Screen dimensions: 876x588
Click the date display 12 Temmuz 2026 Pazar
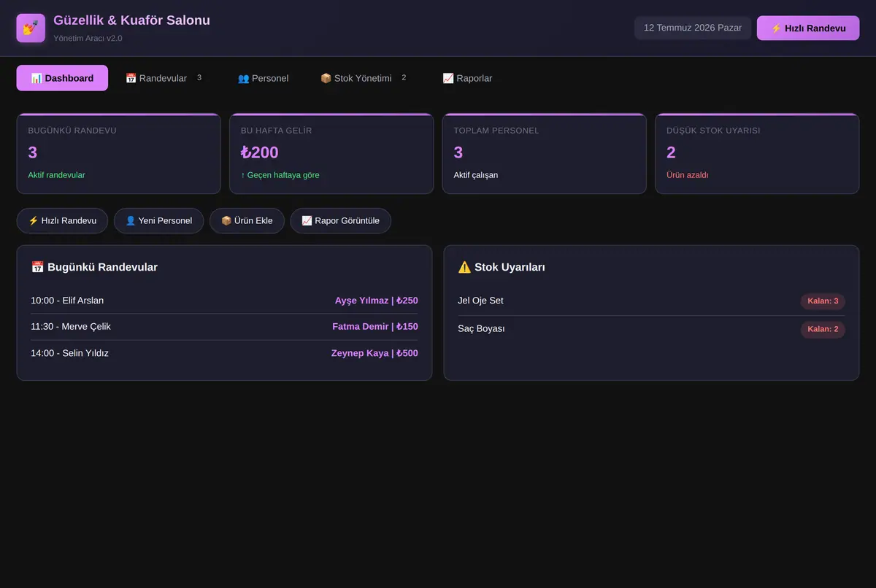tap(693, 28)
